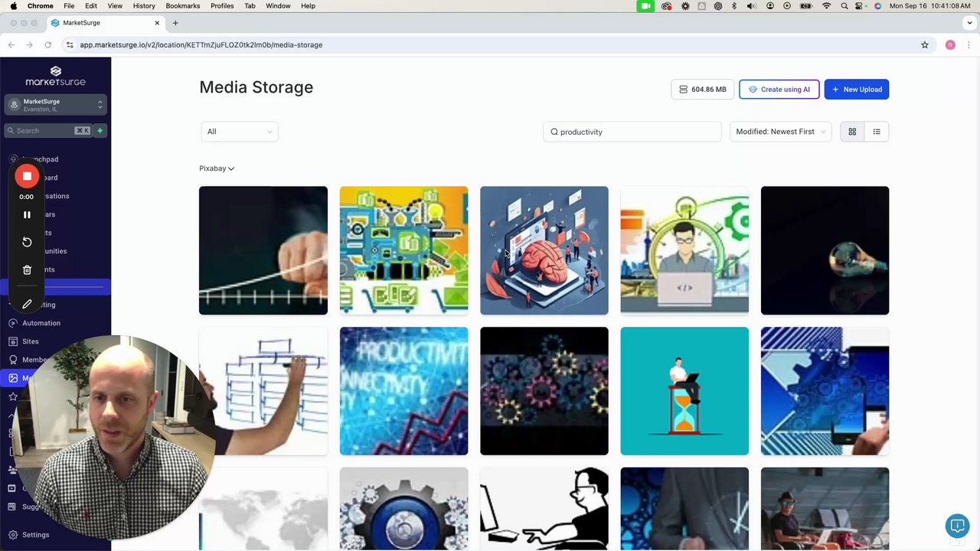
Task: Click the 604.86 MB storage indicator
Action: [x=703, y=90]
